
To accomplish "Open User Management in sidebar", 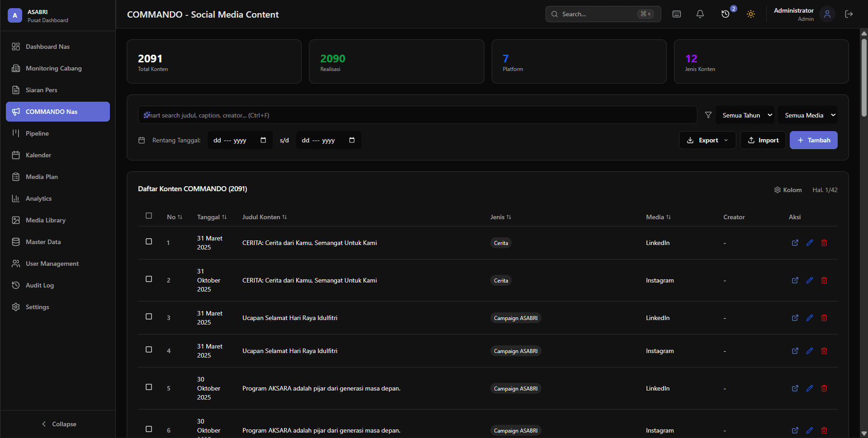I will click(58, 264).
